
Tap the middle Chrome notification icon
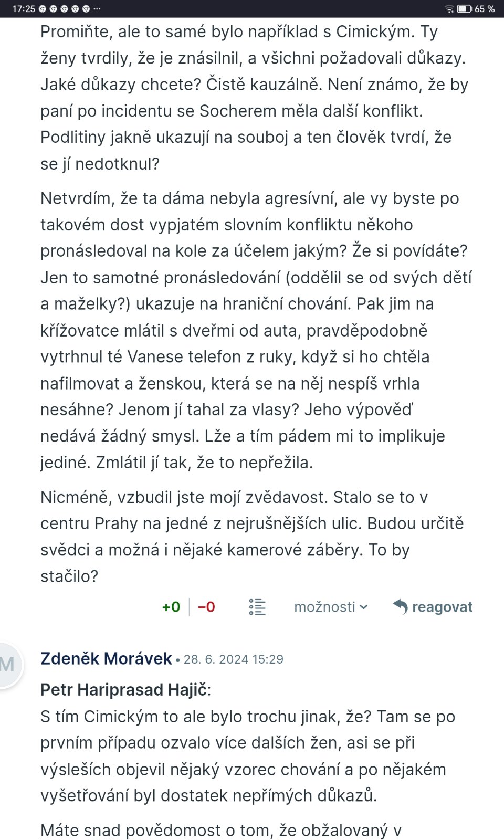(64, 9)
